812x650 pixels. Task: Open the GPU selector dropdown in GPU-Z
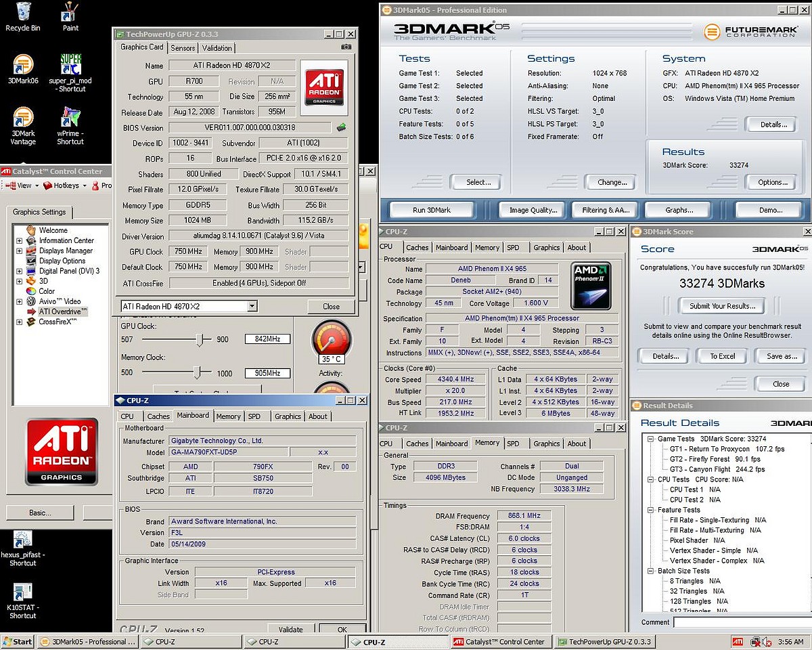coord(252,307)
